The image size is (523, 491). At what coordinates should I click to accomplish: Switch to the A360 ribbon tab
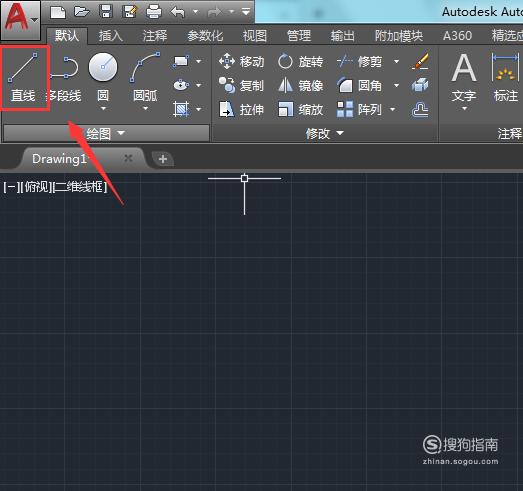pos(457,35)
